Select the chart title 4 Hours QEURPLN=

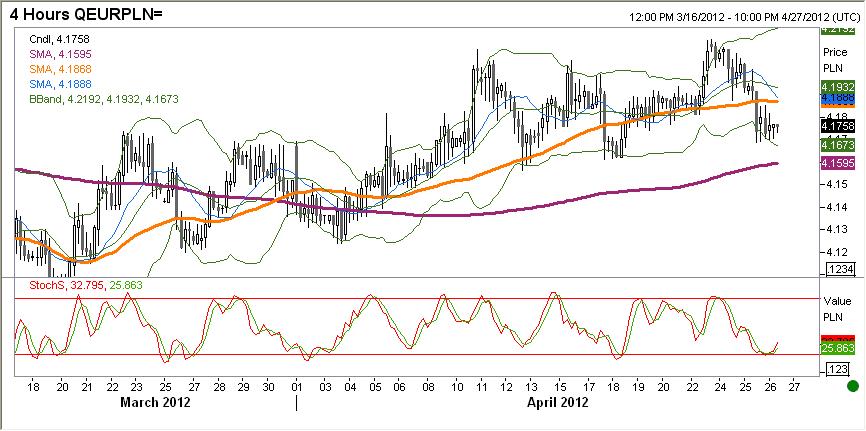pyautogui.click(x=86, y=14)
